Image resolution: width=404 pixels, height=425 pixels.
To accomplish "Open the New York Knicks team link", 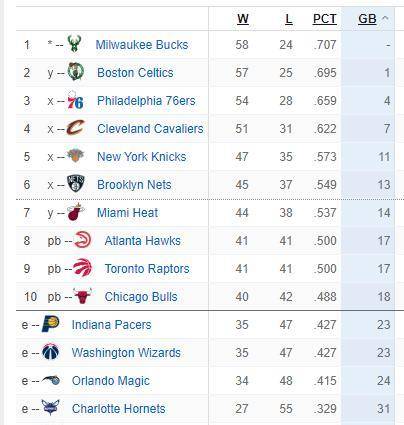I will pyautogui.click(x=142, y=157).
